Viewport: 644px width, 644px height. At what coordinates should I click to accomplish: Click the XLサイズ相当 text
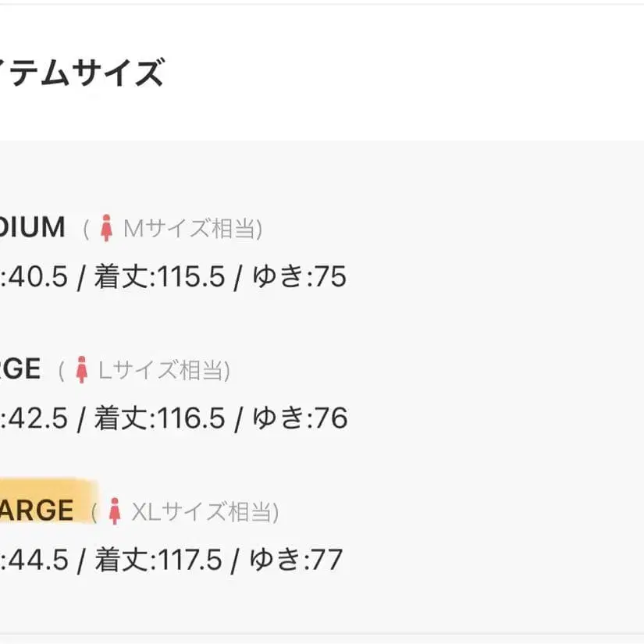(x=205, y=512)
